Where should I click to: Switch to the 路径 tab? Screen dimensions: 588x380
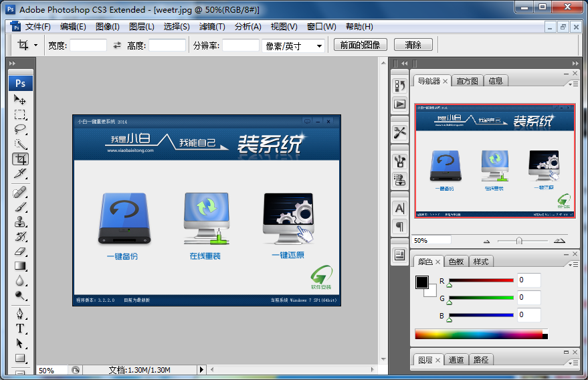coord(481,360)
